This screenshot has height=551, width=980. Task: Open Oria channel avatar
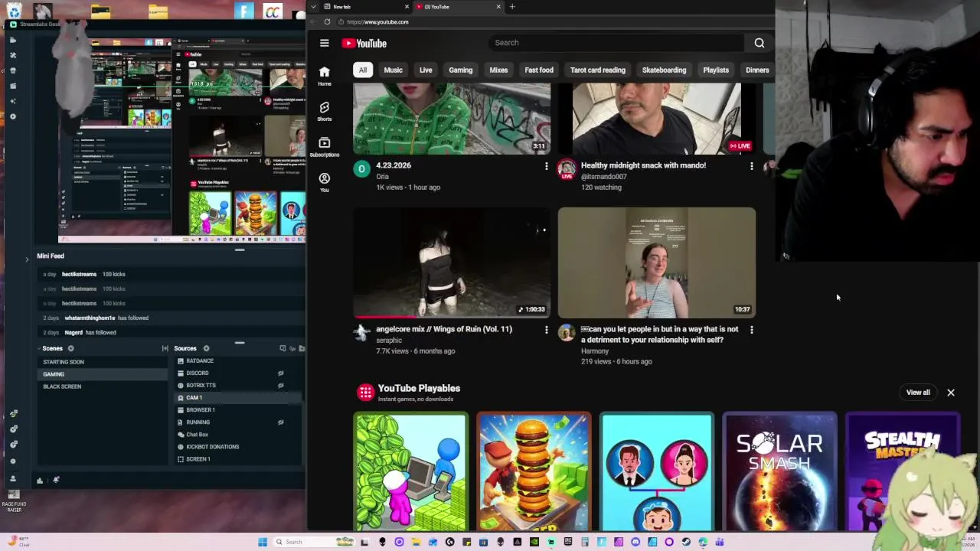coord(361,169)
